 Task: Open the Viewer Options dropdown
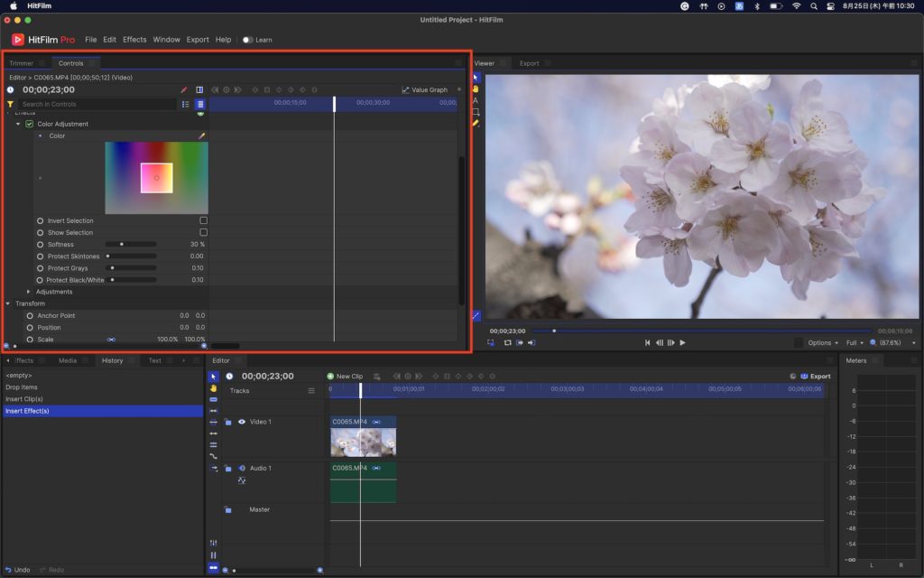822,343
